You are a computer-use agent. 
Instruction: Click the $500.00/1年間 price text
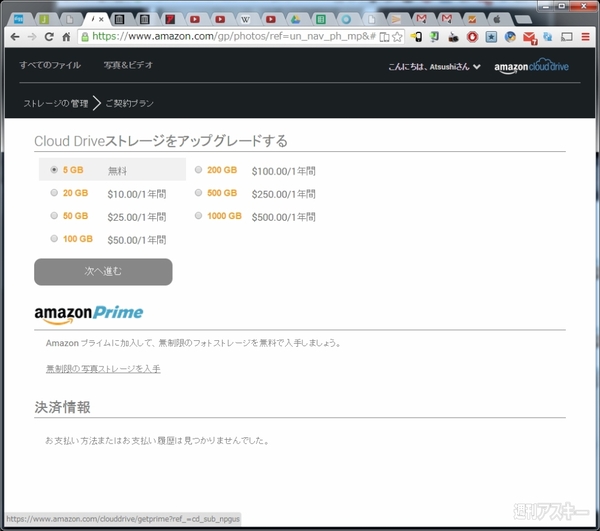tap(284, 217)
